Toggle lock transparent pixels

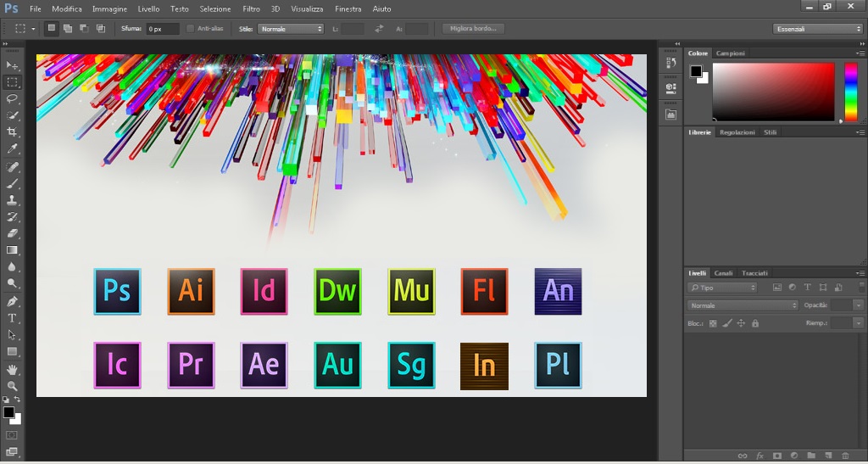(713, 323)
